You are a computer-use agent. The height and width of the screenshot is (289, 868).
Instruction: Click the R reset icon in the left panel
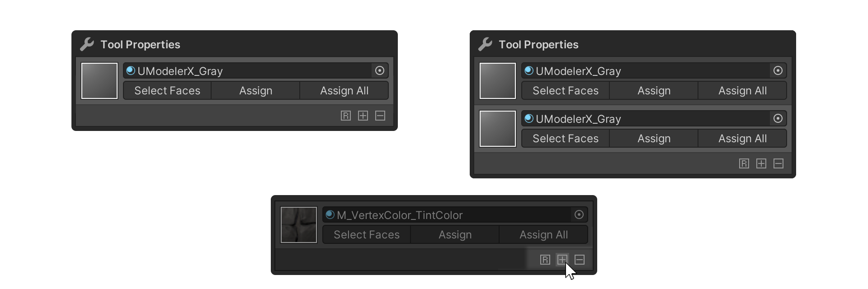346,116
